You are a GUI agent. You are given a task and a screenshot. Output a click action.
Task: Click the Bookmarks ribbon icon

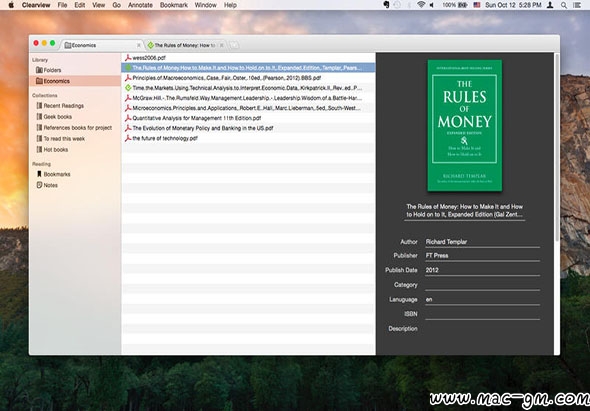tap(39, 174)
